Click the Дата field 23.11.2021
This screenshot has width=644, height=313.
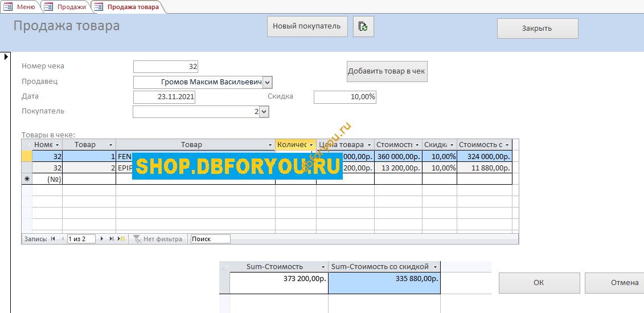coord(165,97)
